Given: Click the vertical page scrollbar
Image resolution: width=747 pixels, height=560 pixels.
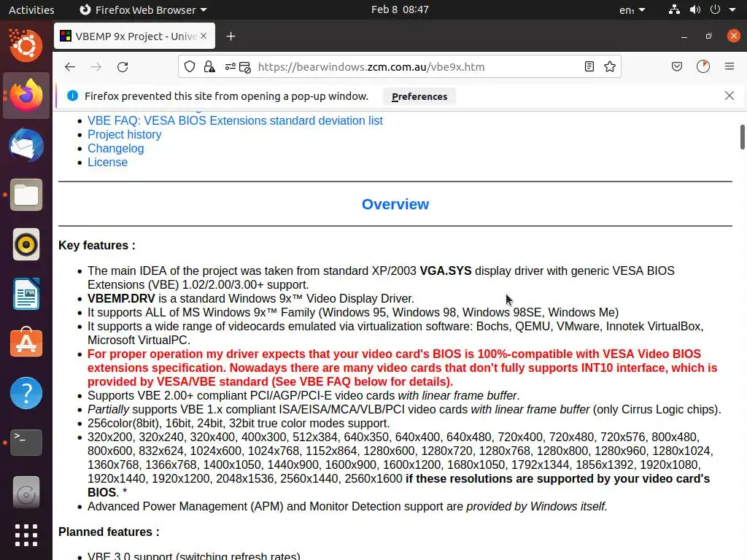Looking at the screenshot, I should 742,137.
